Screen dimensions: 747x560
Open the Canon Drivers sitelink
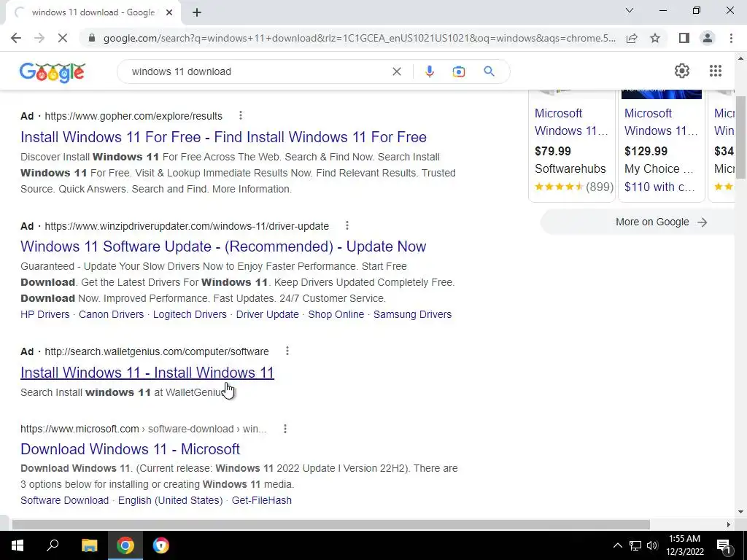point(111,314)
